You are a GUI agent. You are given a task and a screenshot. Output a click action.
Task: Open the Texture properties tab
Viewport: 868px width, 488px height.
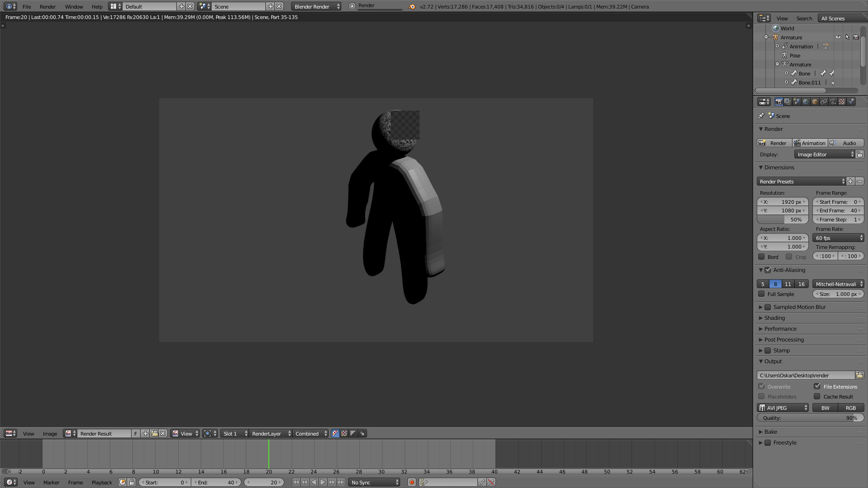pos(842,102)
